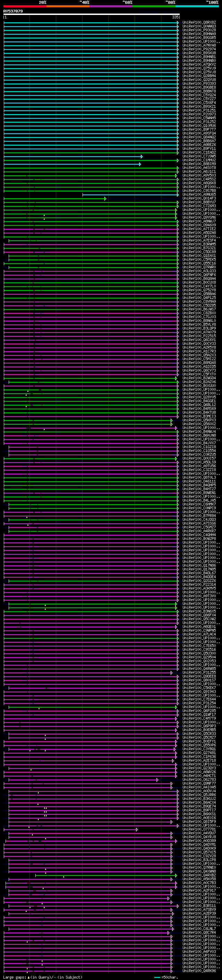Screen dimensions: 222x980
Task: Select hit label UniRef100_P31255
Action: tap(199, 672)
